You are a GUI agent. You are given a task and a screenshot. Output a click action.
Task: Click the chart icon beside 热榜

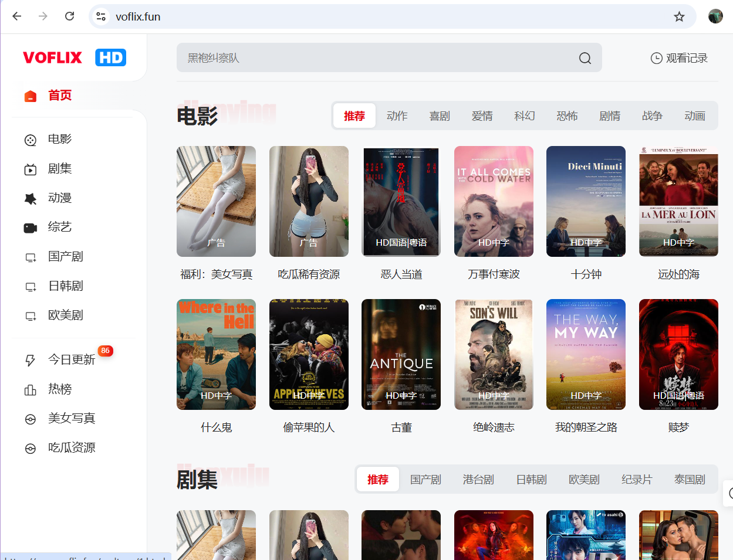[31, 389]
